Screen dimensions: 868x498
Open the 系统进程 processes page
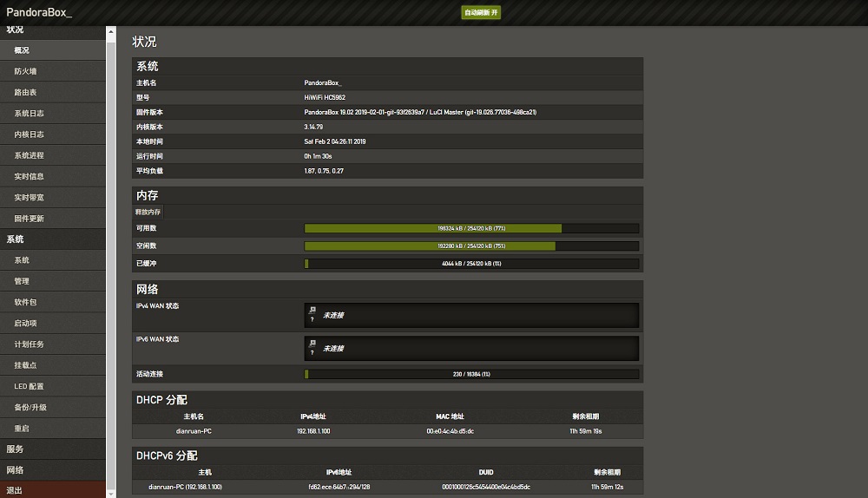pos(53,155)
